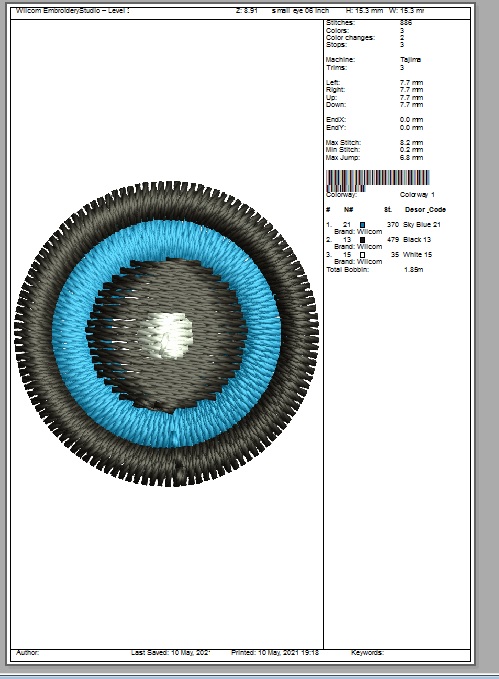The image size is (499, 679).
Task: Select the Max Stitch 8.2 mm value
Action: [412, 142]
